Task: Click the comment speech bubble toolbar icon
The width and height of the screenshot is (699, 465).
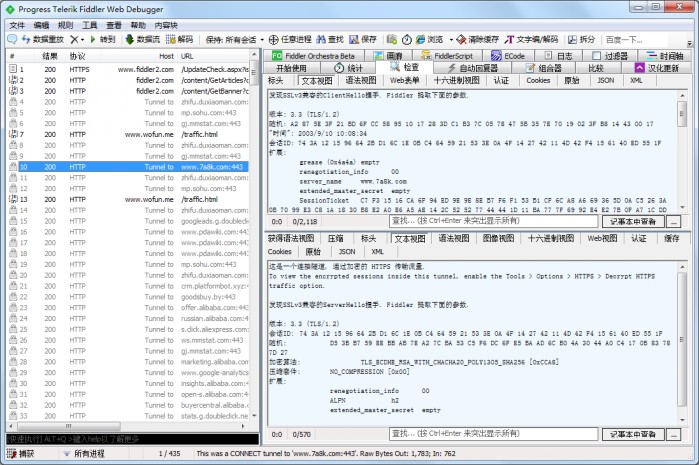Action: [12, 39]
